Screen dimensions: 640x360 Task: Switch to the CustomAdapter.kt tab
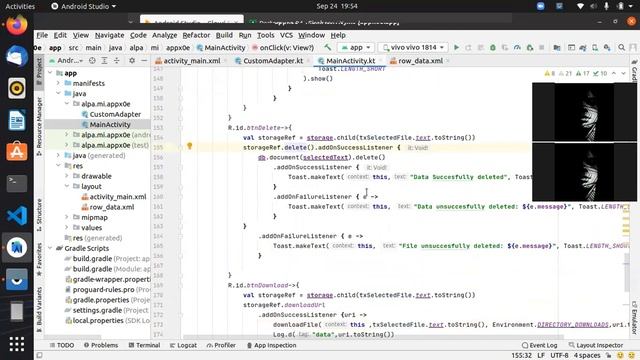pos(273,61)
